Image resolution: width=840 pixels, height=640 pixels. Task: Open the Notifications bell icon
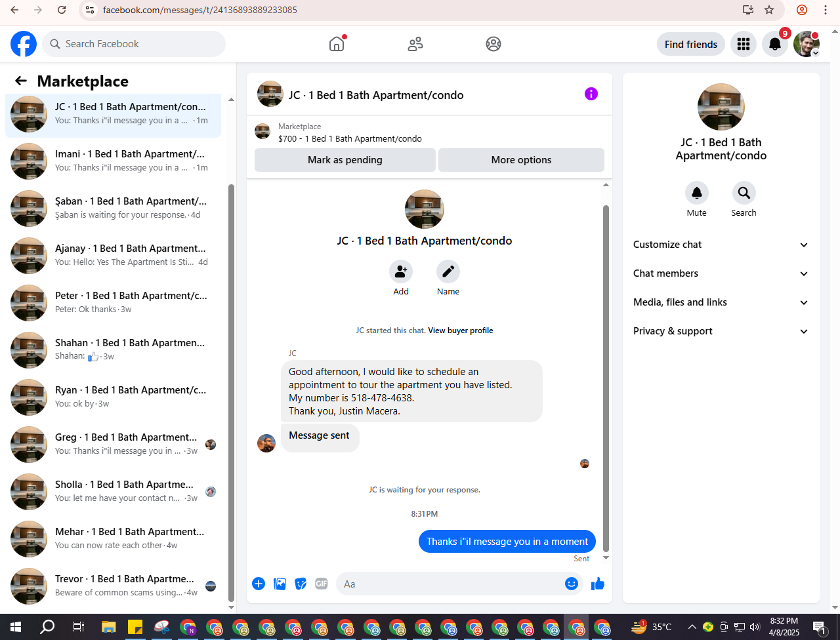775,44
